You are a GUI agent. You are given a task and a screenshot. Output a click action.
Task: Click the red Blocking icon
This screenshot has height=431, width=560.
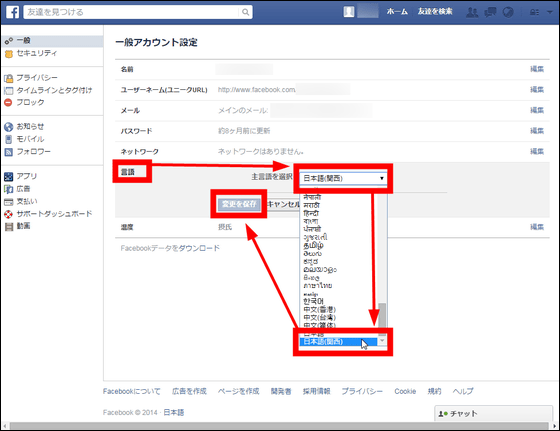8,102
